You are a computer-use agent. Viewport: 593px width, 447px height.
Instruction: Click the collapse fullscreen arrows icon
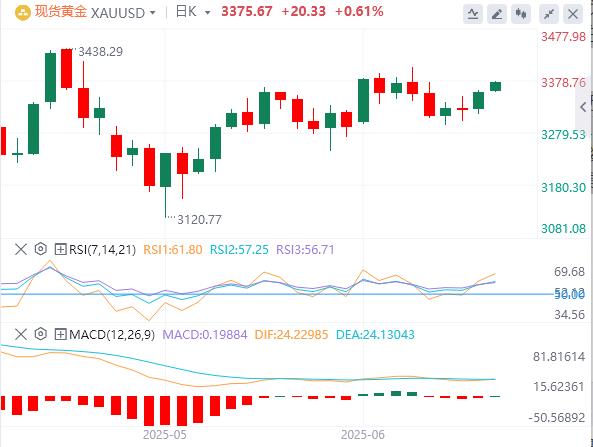(549, 14)
